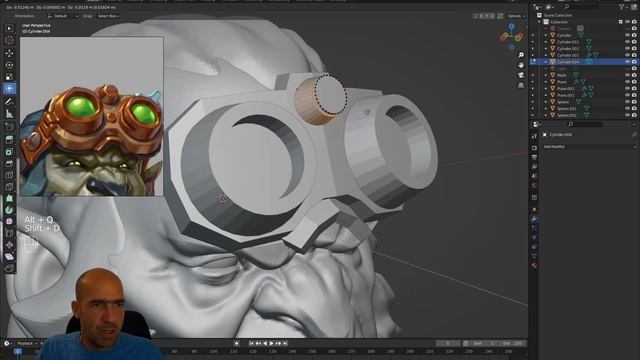Toggle Collection exclude checkbox in outliner

620,22
